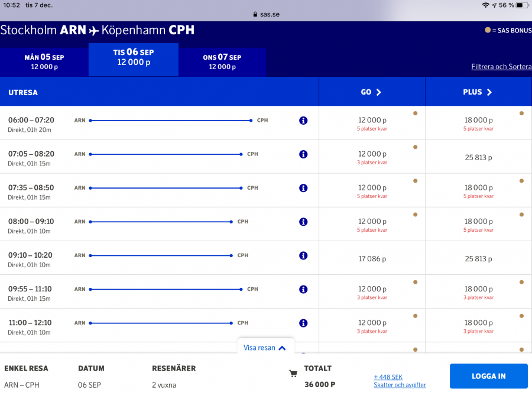
Task: Click info icon for 11:00 flight
Action: point(303,323)
